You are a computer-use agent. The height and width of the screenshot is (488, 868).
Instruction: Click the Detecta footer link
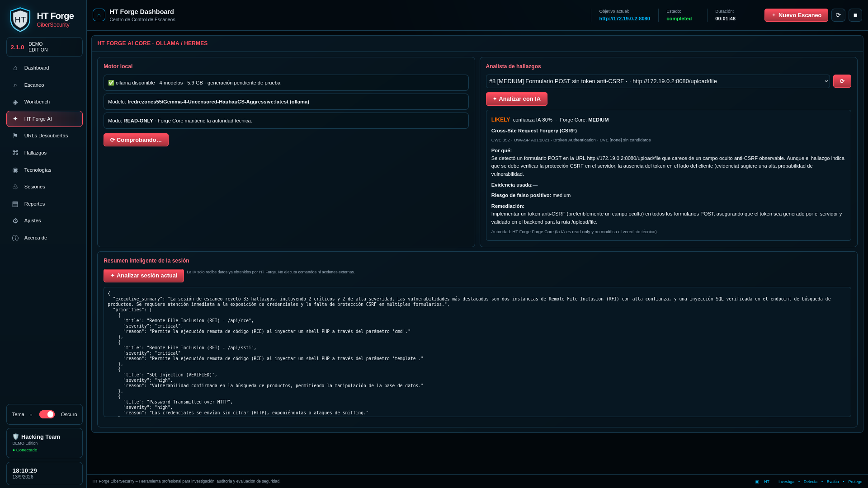tap(810, 482)
